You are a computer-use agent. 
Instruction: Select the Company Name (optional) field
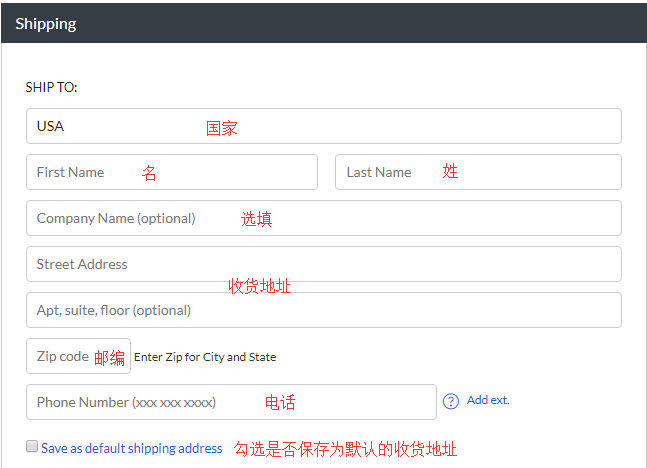(x=323, y=218)
